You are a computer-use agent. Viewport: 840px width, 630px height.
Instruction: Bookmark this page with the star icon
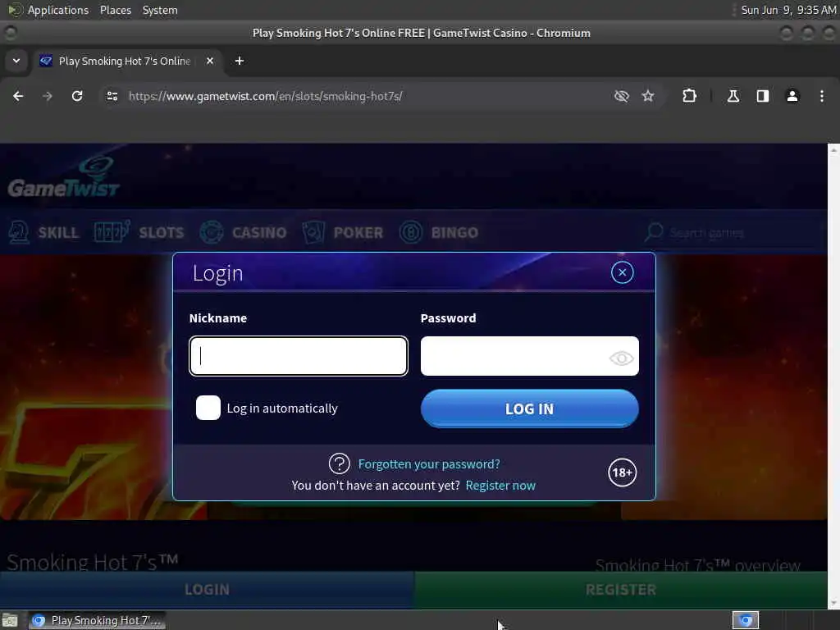pos(648,96)
